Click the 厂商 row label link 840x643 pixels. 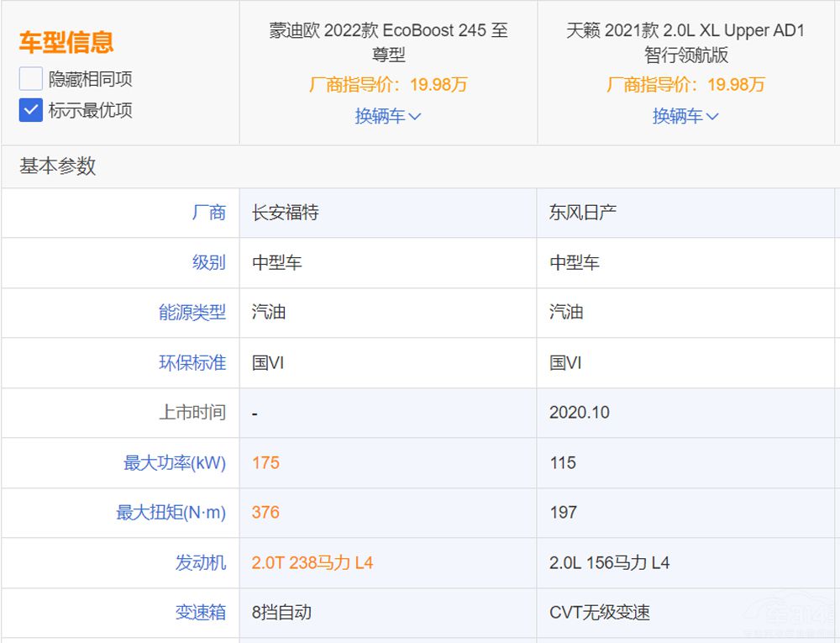[208, 213]
